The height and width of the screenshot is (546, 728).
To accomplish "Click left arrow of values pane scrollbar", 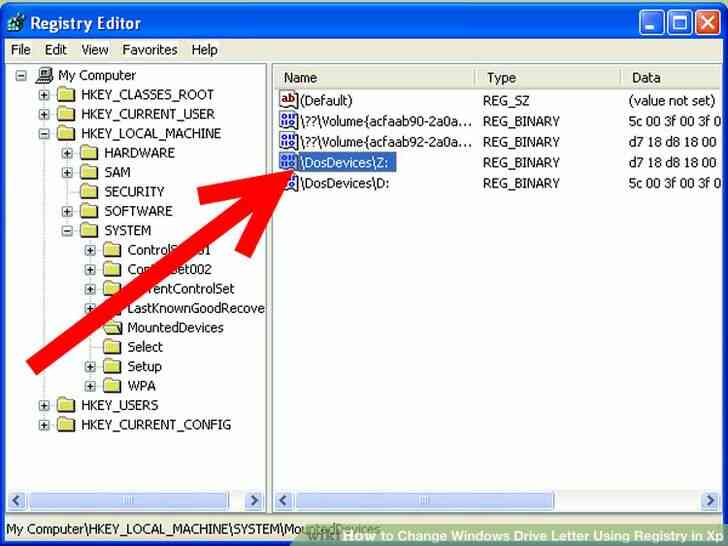I will click(284, 500).
